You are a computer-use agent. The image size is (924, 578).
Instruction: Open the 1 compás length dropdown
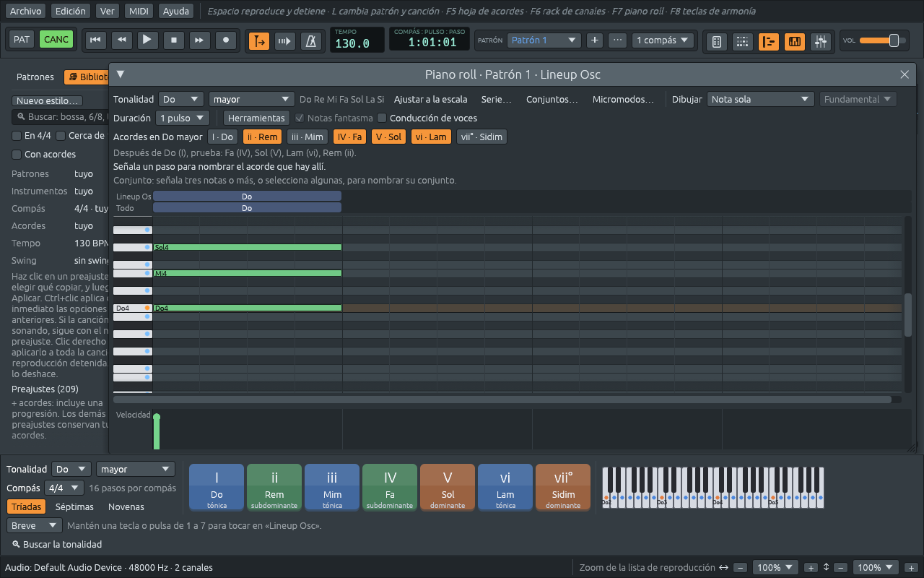click(x=663, y=40)
